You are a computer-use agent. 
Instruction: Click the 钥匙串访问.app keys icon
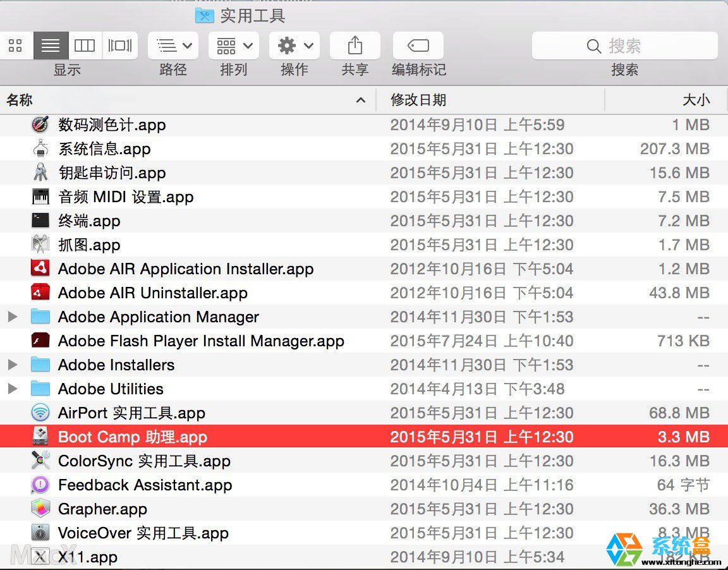(40, 173)
